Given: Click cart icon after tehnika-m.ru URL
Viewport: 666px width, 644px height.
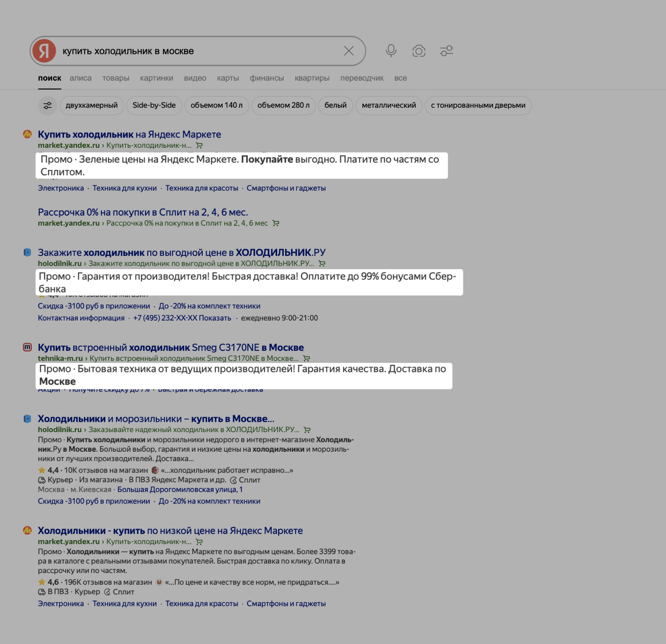Looking at the screenshot, I should pyautogui.click(x=307, y=358).
